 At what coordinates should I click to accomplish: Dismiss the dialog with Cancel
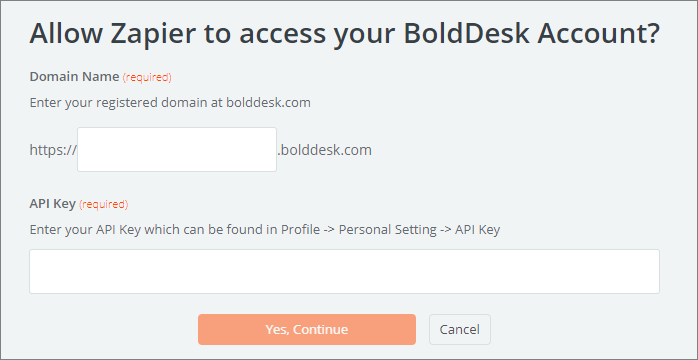[460, 329]
